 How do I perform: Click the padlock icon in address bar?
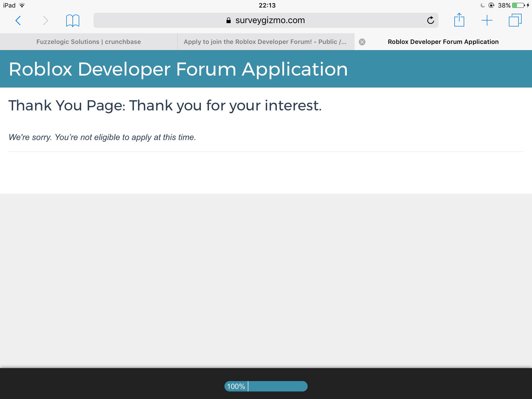[229, 21]
